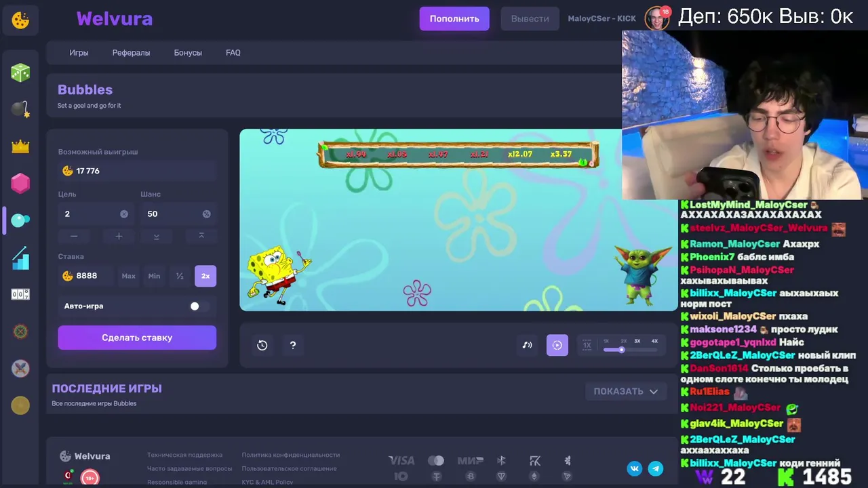Open the bomb mines game
868x488 pixels.
pyautogui.click(x=20, y=109)
